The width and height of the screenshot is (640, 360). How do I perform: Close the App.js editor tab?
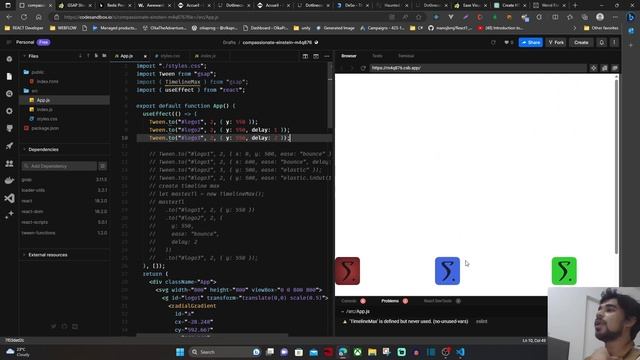pos(145,56)
